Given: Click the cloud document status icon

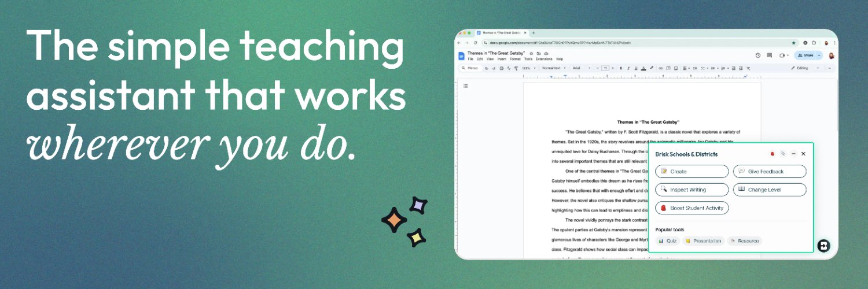Looking at the screenshot, I should [x=546, y=53].
